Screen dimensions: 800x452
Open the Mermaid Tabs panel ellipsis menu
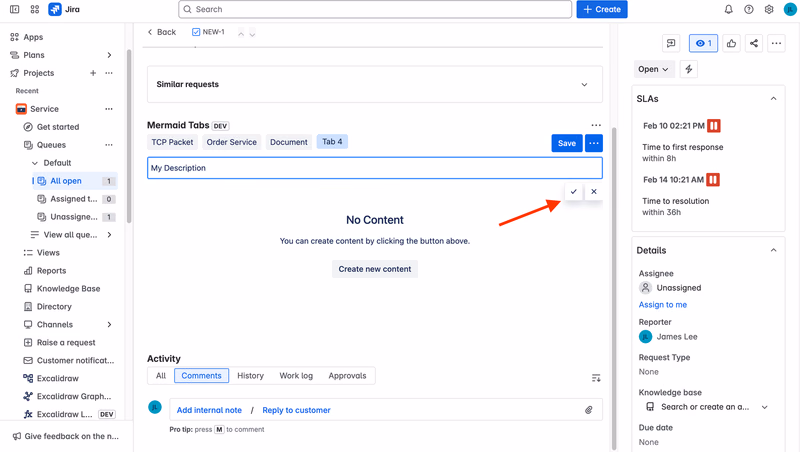(596, 125)
